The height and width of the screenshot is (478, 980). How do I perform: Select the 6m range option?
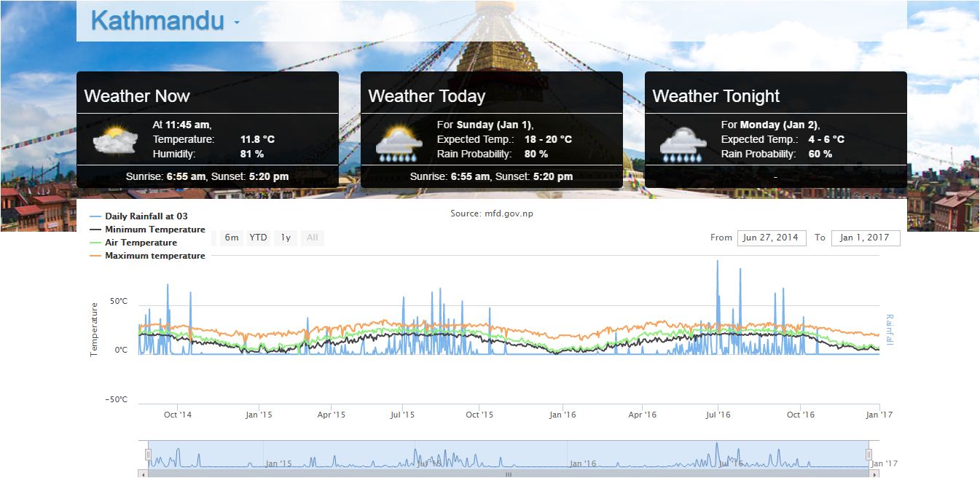click(232, 238)
